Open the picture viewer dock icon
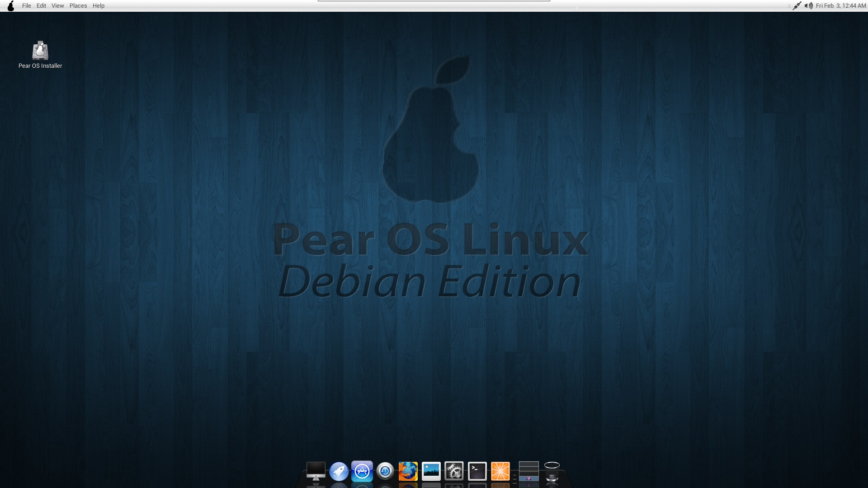This screenshot has height=488, width=868. click(x=431, y=471)
